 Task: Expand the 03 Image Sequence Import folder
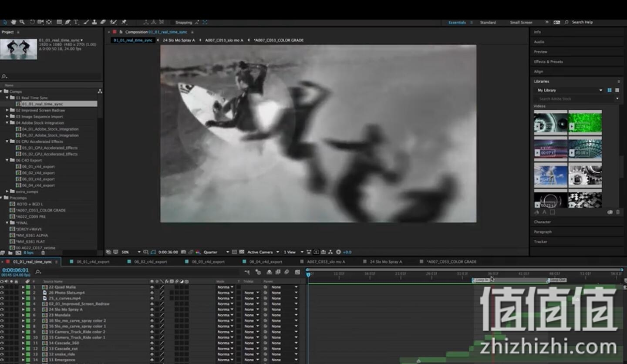click(8, 117)
